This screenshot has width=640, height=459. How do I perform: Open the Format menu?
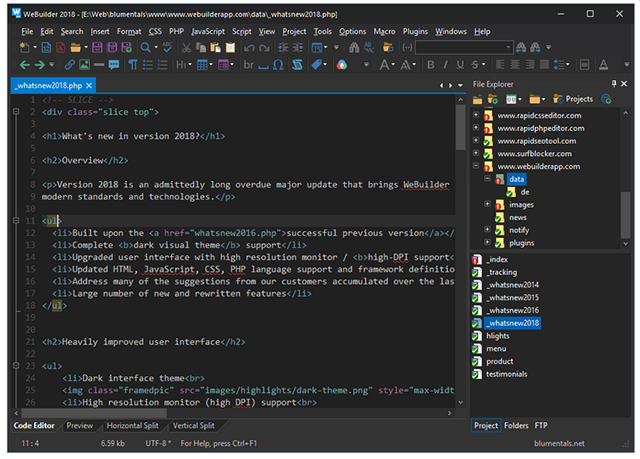(x=129, y=31)
